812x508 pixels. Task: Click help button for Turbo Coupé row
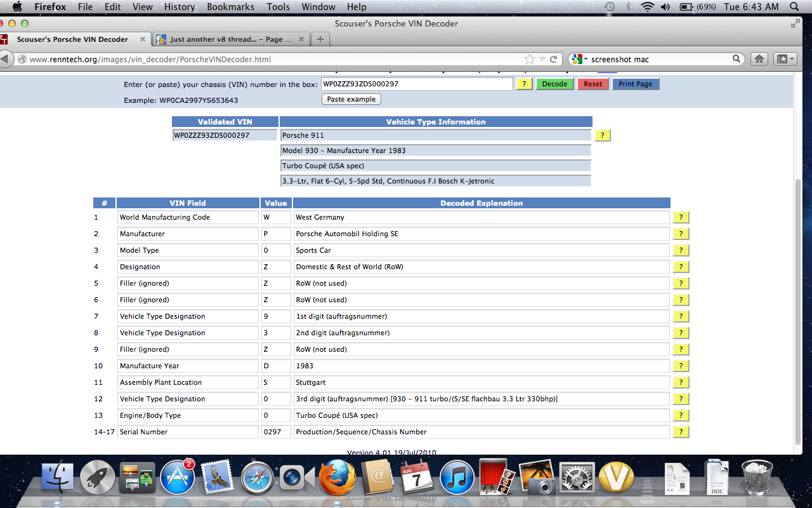point(681,415)
